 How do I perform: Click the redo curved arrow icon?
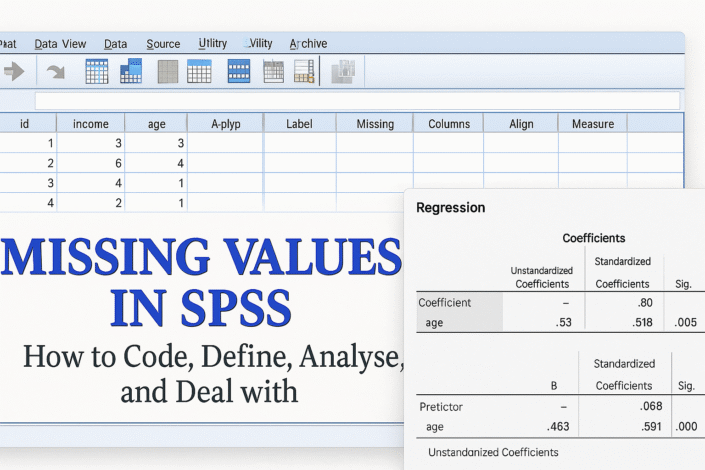pyautogui.click(x=55, y=72)
